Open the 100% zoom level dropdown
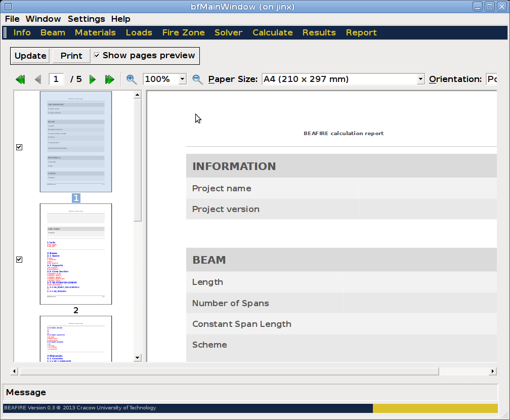 182,79
